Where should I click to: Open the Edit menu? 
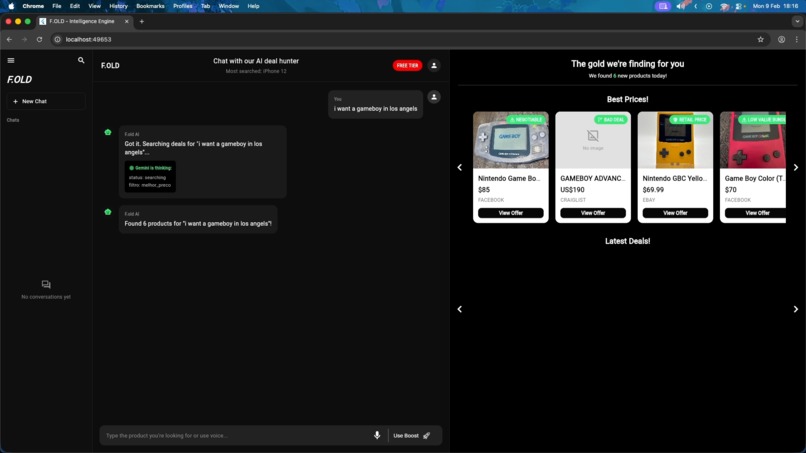[75, 6]
